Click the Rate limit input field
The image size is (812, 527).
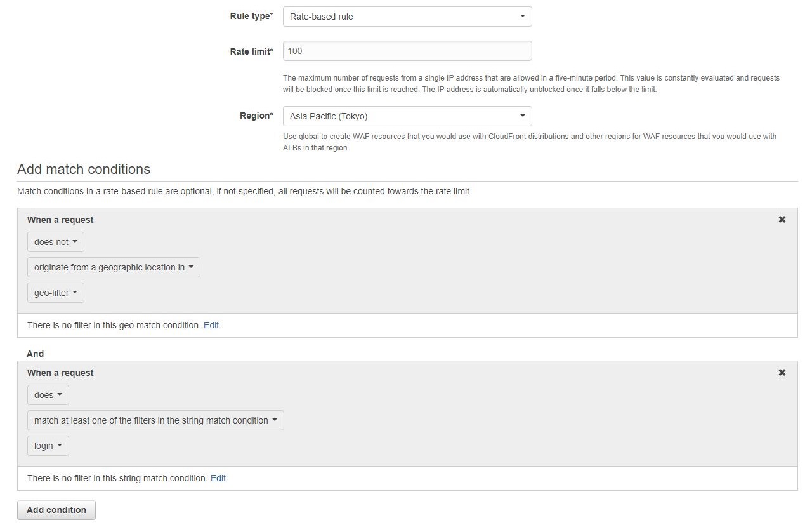(x=407, y=51)
